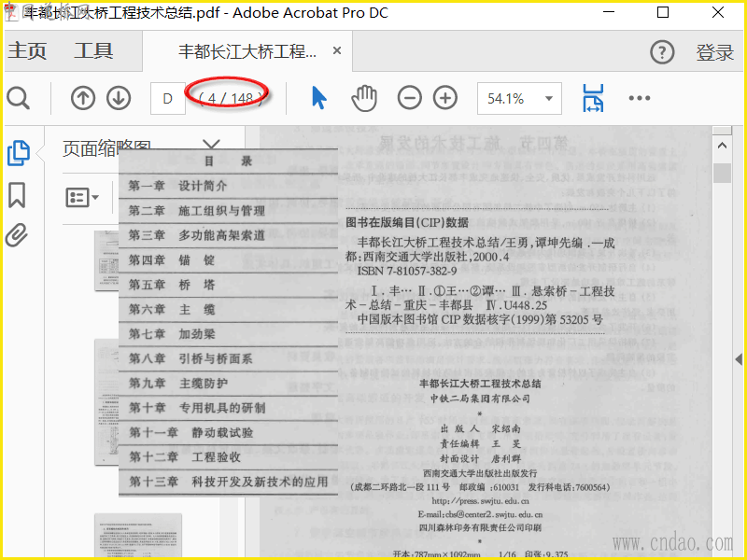Image resolution: width=747 pixels, height=560 pixels.
Task: Click 第十三章 科技开发及新技术的应用 entry
Action: click(228, 482)
